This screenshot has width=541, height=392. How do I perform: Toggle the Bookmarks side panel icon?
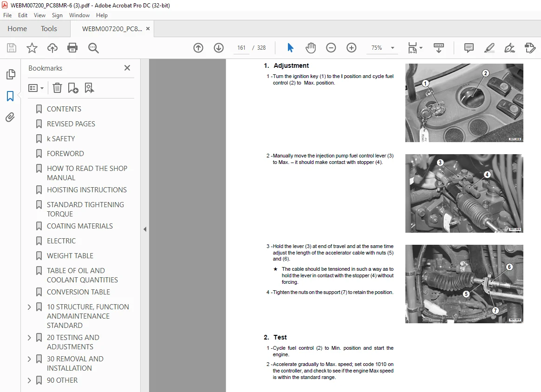(x=10, y=96)
